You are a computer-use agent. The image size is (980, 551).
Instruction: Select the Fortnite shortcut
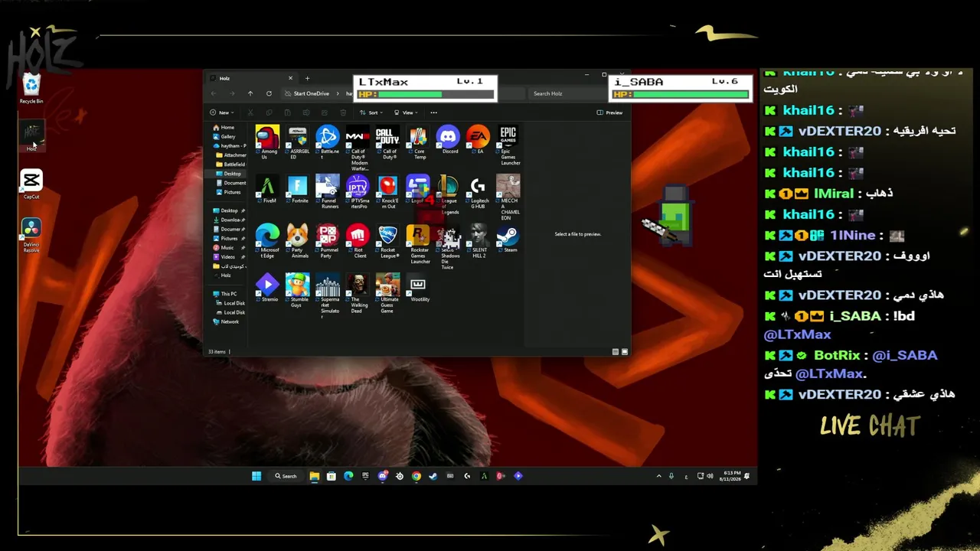pyautogui.click(x=297, y=189)
